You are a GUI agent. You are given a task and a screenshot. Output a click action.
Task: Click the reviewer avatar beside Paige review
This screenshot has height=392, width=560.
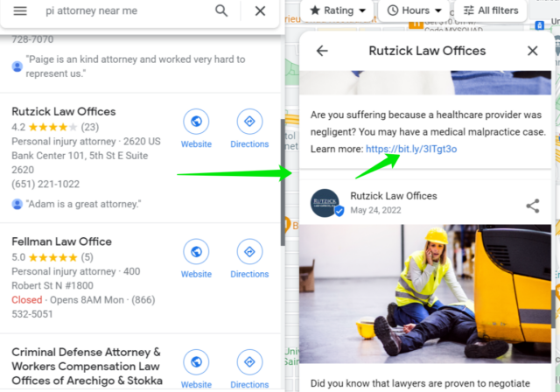17,66
